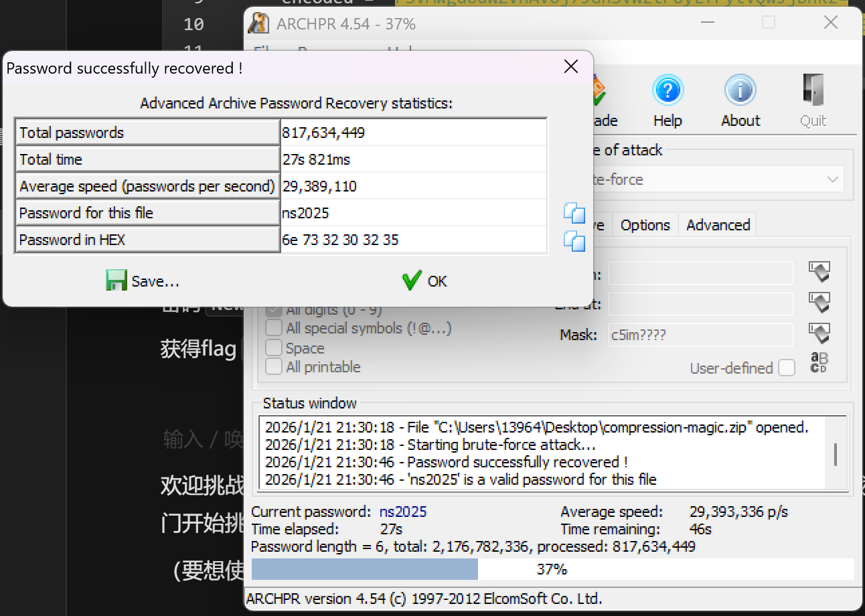
Task: Click the ARCHPR app icon in the title bar
Action: 258,23
